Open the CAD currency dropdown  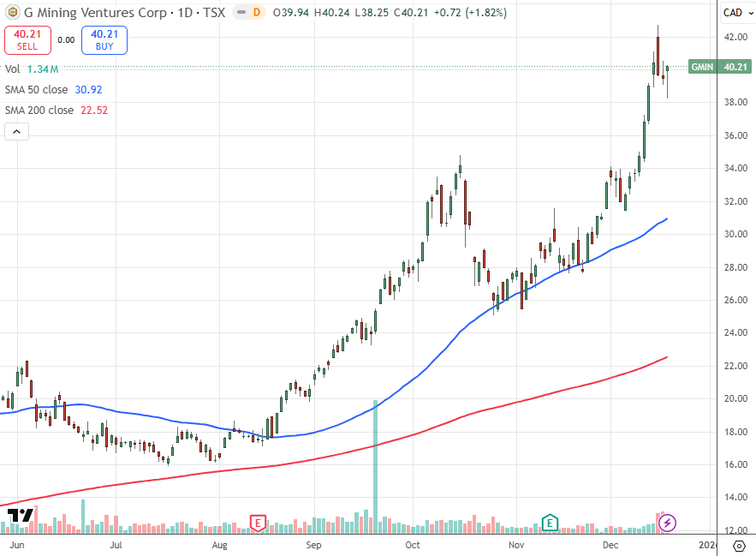(x=738, y=13)
